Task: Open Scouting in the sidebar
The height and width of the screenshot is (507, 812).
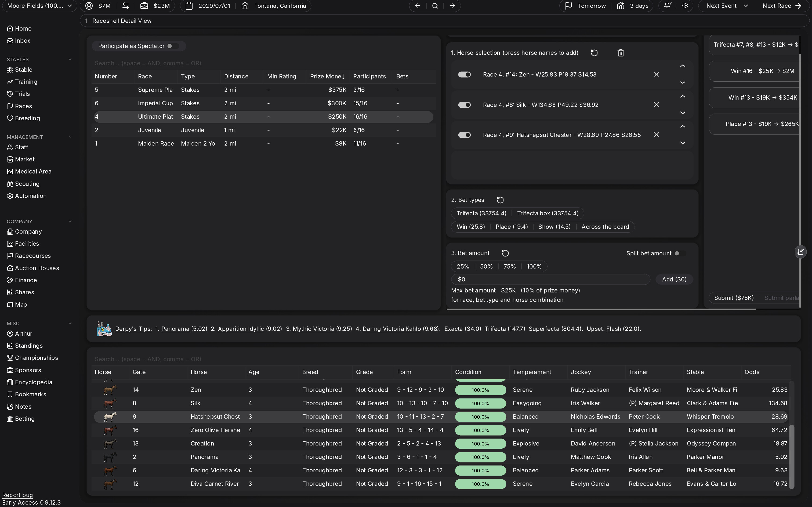Action: pos(23,184)
